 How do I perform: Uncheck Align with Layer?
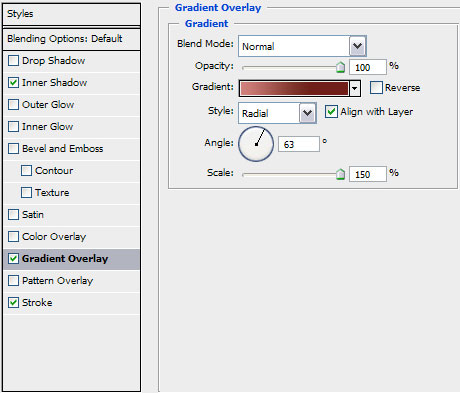pyautogui.click(x=331, y=112)
